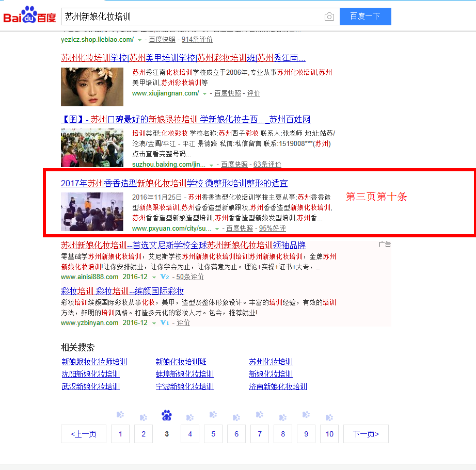Go to results page 10
Viewport: 476px width, 470px height.
329,434
